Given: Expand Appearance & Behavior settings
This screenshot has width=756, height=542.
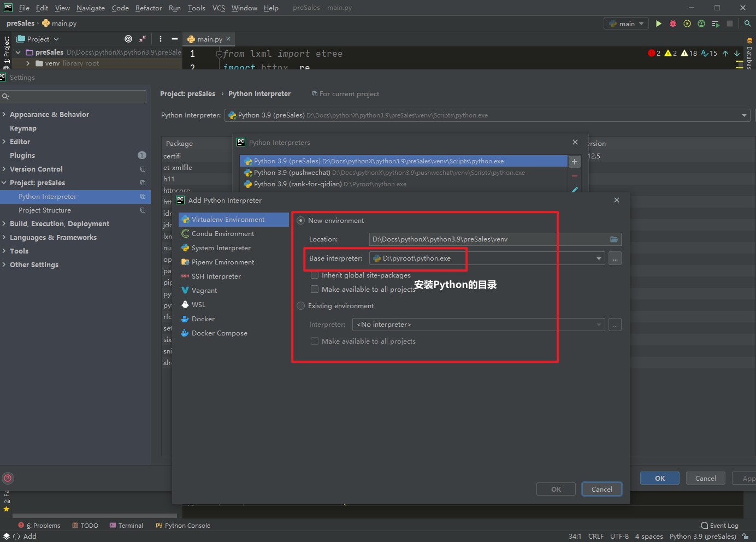Looking at the screenshot, I should 4,114.
